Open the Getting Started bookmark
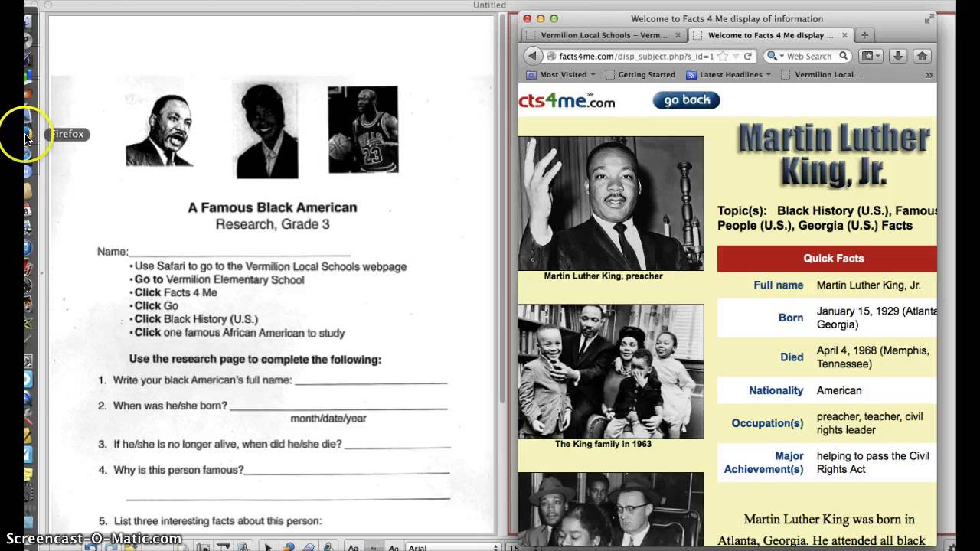 [640, 75]
